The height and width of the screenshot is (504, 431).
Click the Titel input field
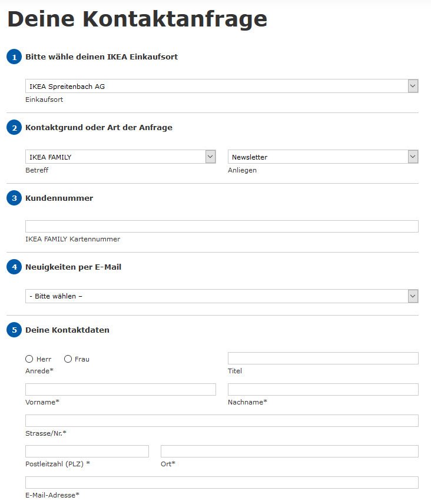[x=323, y=358]
